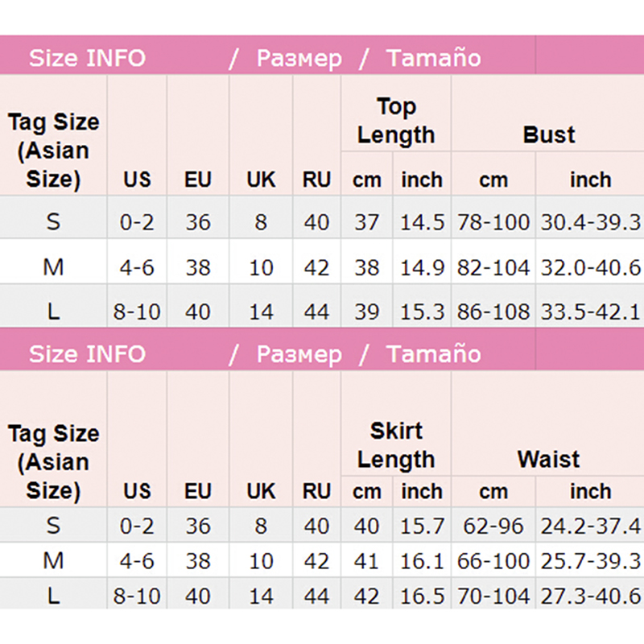This screenshot has width=644, height=644.
Task: Click the Top Length column header
Action: 396,121
